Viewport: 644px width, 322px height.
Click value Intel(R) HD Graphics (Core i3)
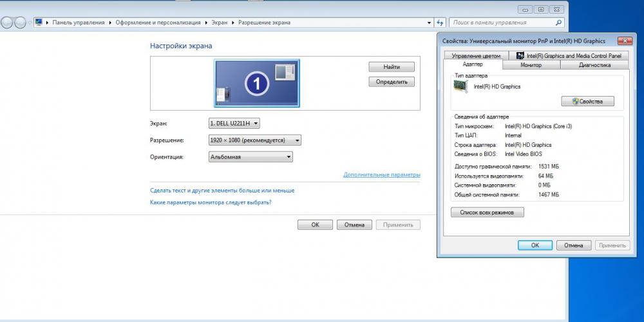(538, 126)
